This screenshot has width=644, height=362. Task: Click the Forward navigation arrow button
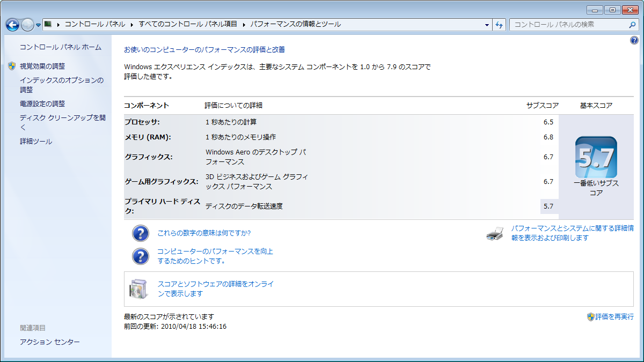click(x=27, y=25)
